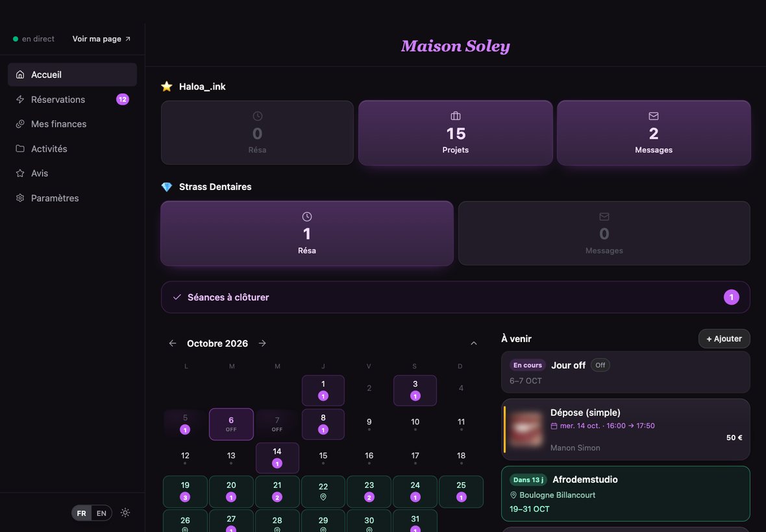Click the Voir ma page link
This screenshot has height=532, width=766.
tap(102, 39)
